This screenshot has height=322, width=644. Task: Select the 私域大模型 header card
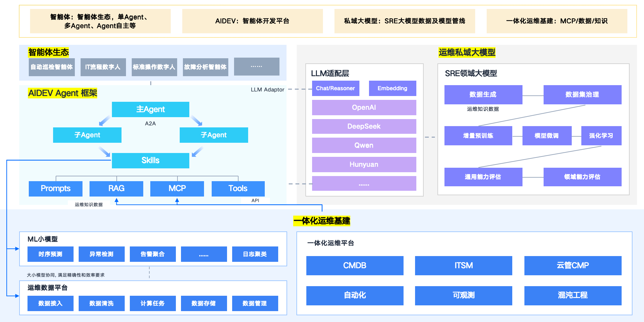[x=404, y=21]
